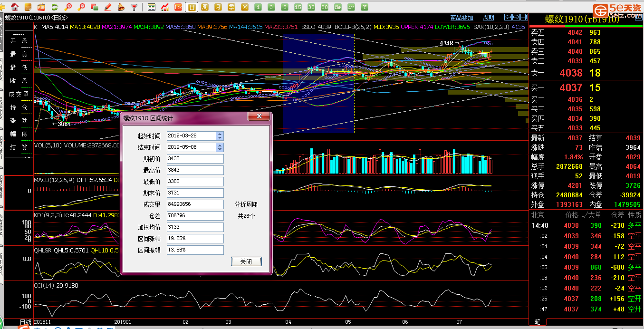Adjust the 结束时间 date spinner
The width and height of the screenshot is (644, 329).
[x=220, y=147]
